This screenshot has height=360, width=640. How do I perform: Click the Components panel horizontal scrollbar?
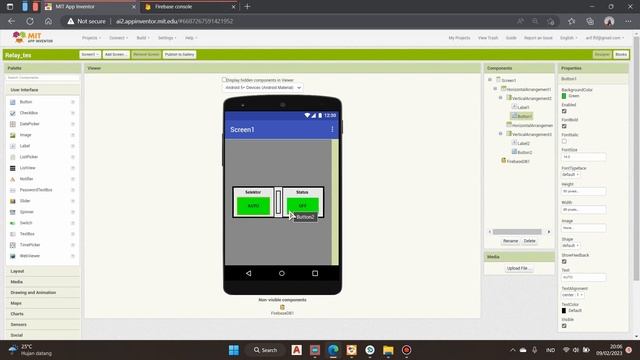pyautogui.click(x=517, y=232)
